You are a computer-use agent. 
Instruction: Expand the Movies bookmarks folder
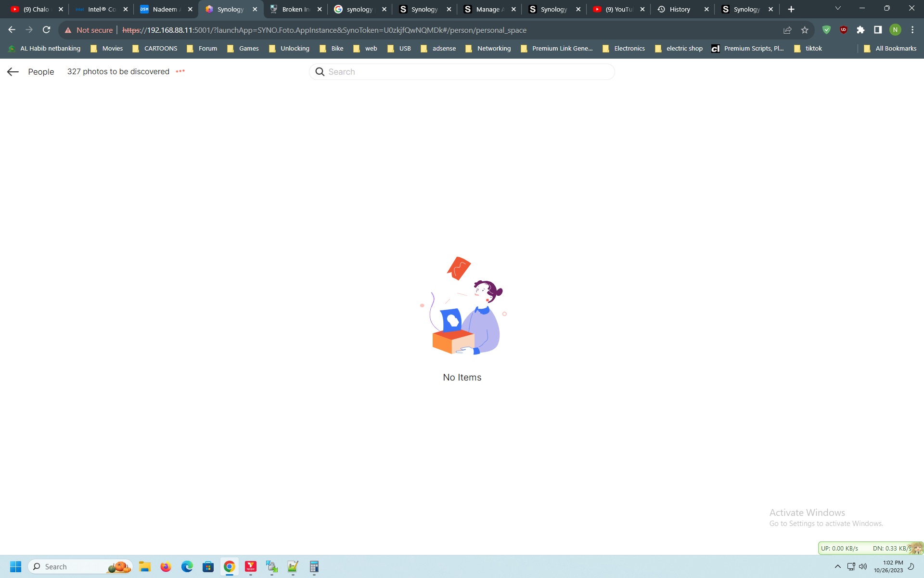point(107,48)
